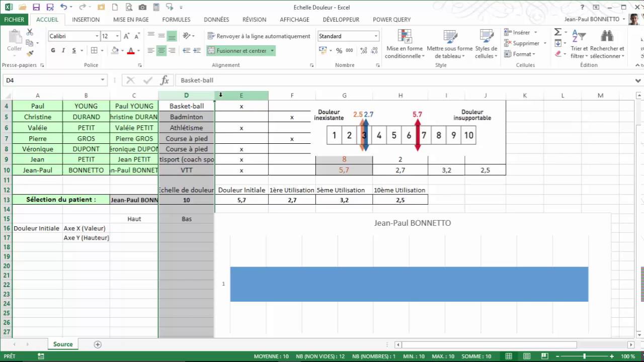Click the Fill down icon
This screenshot has height=362, width=644.
[558, 43]
